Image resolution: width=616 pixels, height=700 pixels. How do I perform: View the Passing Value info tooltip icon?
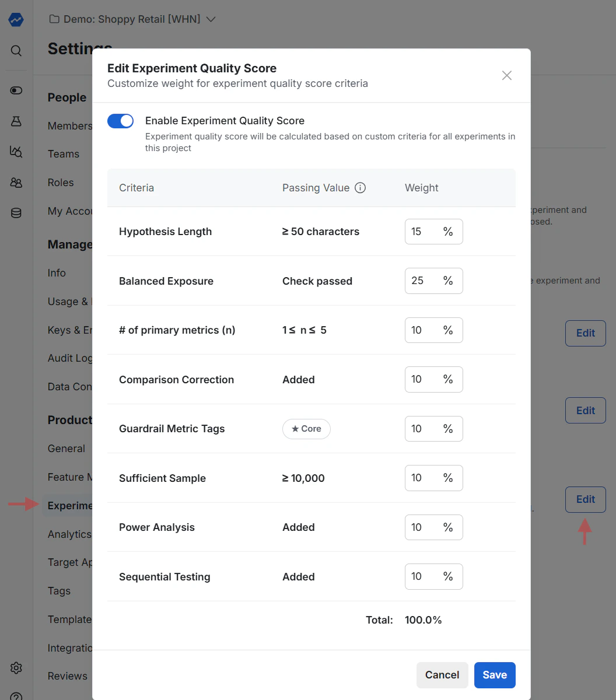(360, 188)
